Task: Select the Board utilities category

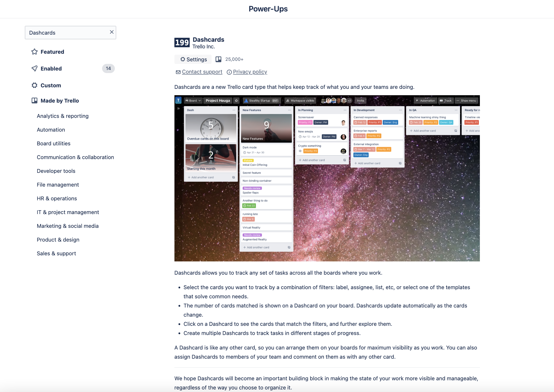Action: click(53, 144)
